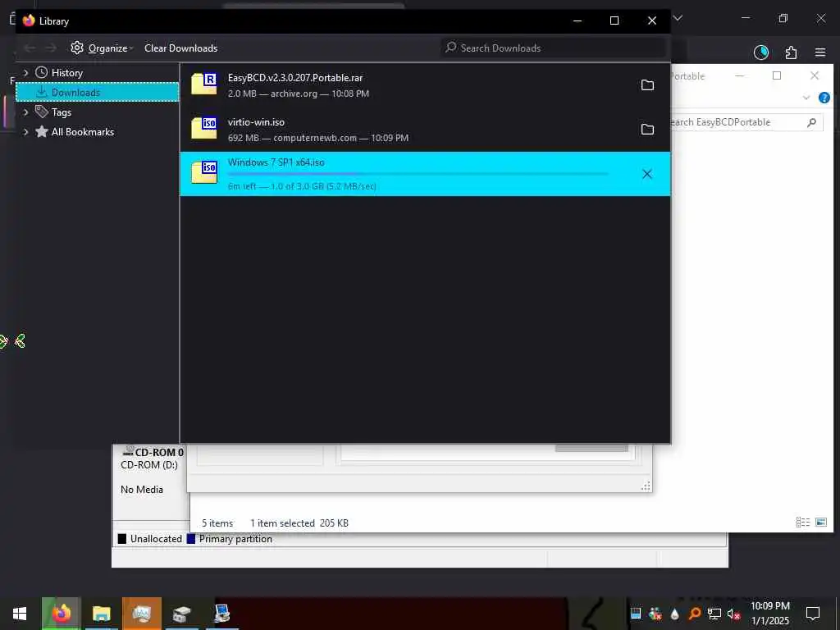This screenshot has width=840, height=630.
Task: Switch Explorer to details view icon
Action: [x=802, y=522]
